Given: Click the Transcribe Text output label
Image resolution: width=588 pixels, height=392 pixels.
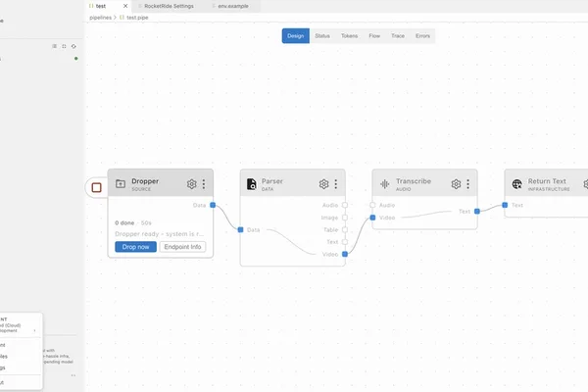Looking at the screenshot, I should 465,212.
